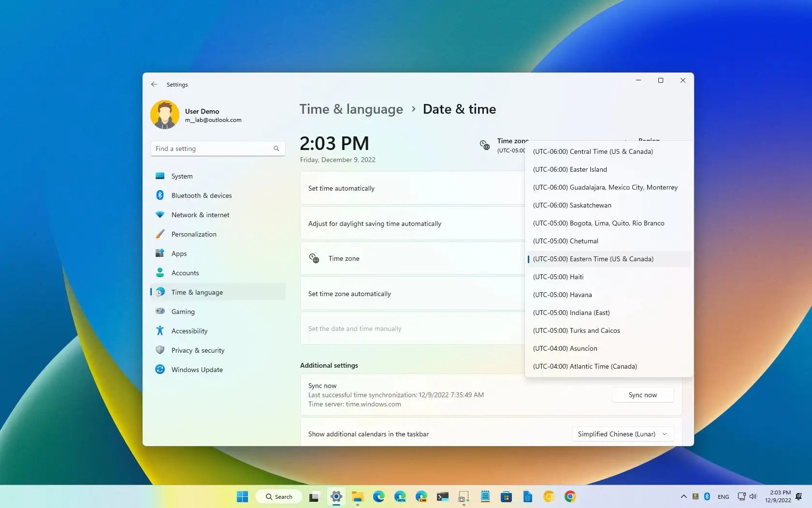
Task: Choose (UTC-06:00) Saskatchewan time zone
Action: coord(572,205)
